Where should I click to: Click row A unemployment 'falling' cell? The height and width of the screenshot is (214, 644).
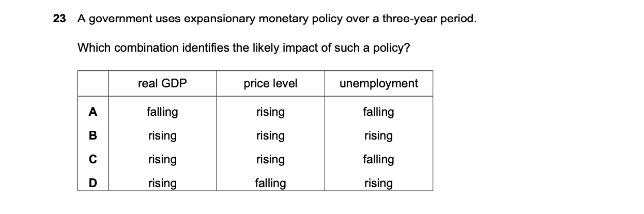tap(378, 112)
